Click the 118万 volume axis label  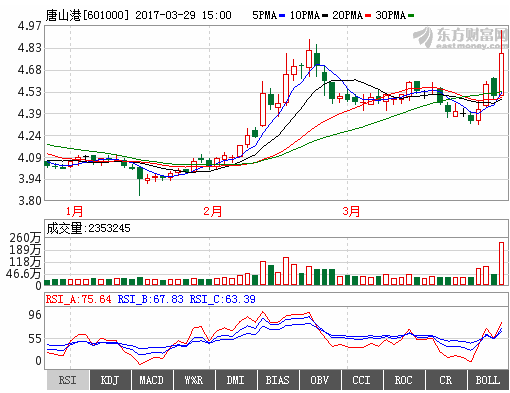pyautogui.click(x=25, y=262)
